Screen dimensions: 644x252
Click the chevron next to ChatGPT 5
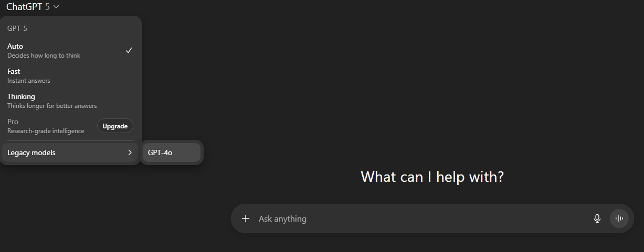point(56,7)
